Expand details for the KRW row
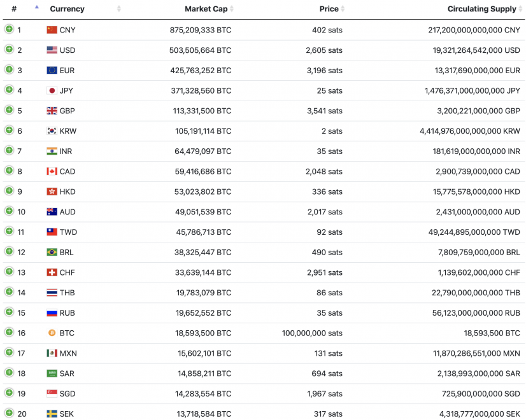The image size is (526, 420). pos(9,130)
